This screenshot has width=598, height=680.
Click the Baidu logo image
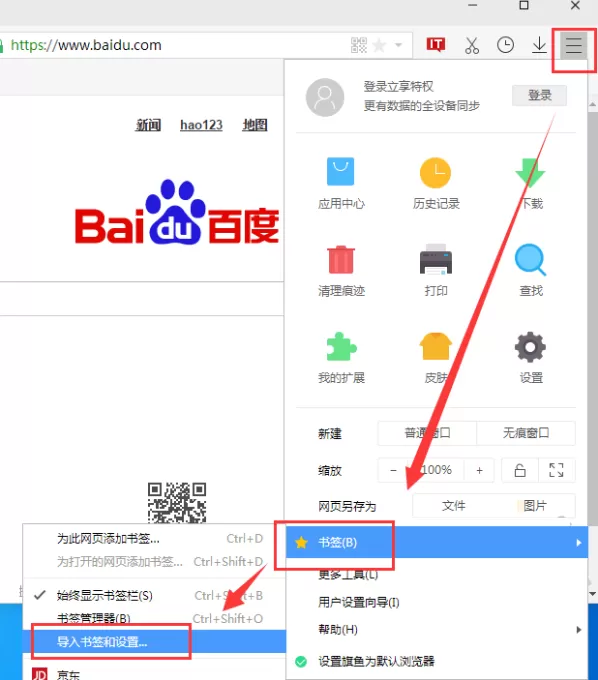(x=176, y=212)
